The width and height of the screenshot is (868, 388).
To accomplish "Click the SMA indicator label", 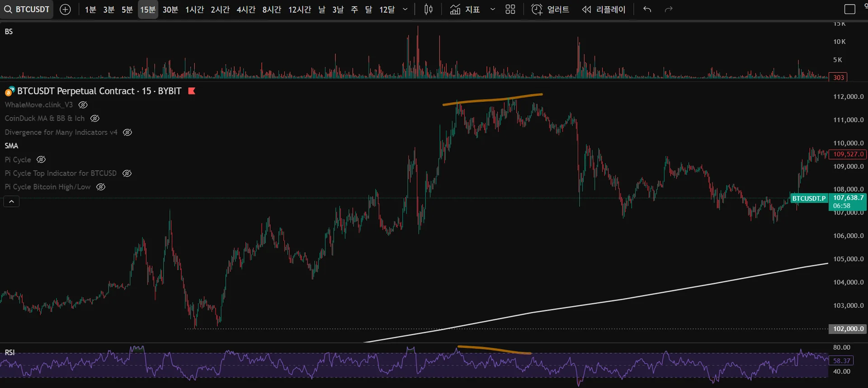I will coord(11,145).
